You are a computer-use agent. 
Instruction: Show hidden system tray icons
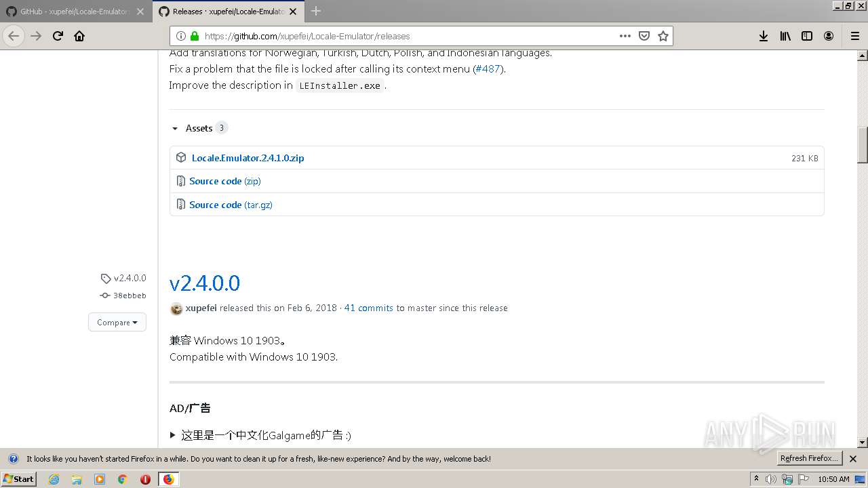[x=756, y=479]
